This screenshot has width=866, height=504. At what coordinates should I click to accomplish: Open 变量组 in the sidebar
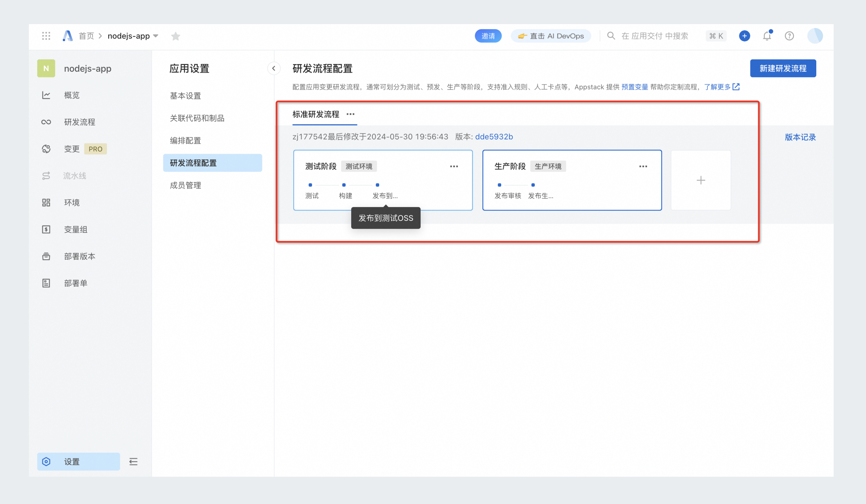(76, 229)
